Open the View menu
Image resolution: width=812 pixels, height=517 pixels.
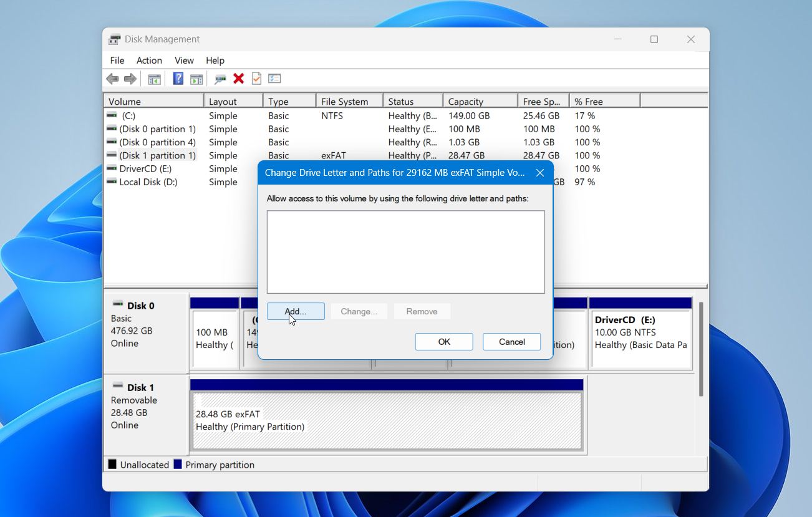pos(184,60)
